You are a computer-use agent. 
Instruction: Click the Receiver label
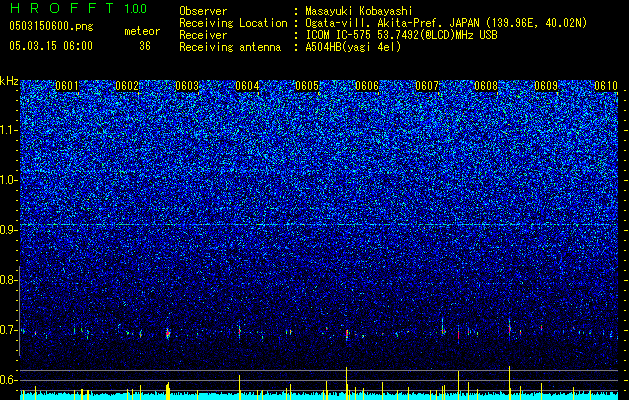203,35
